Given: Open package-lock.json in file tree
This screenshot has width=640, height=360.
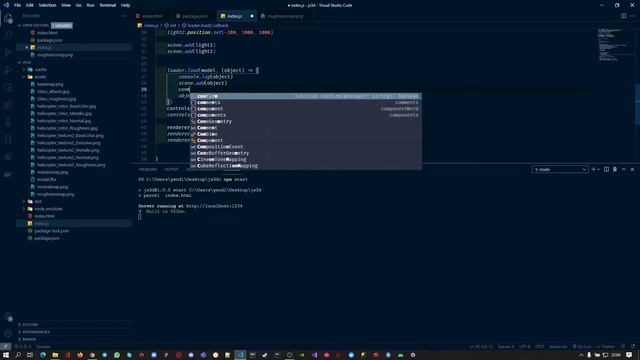Looking at the screenshot, I should [51, 231].
